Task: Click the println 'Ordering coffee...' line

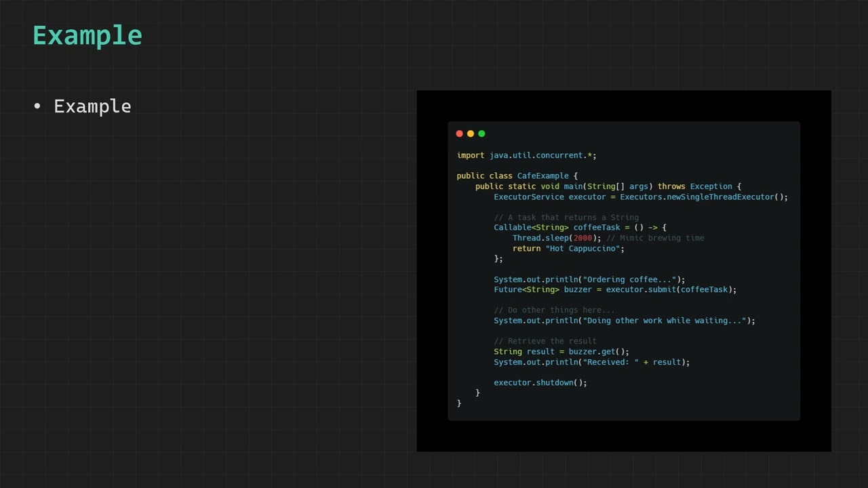Action: pyautogui.click(x=589, y=279)
